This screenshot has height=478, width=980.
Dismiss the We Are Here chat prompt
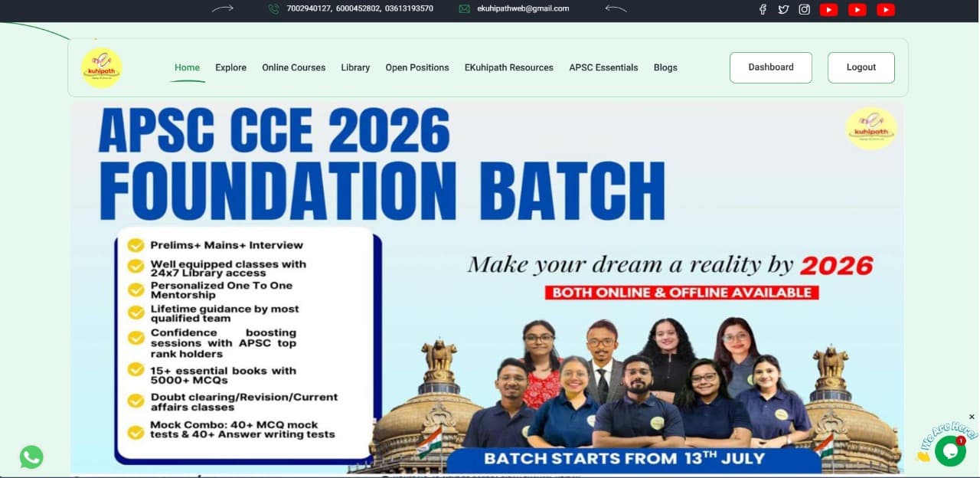click(972, 417)
